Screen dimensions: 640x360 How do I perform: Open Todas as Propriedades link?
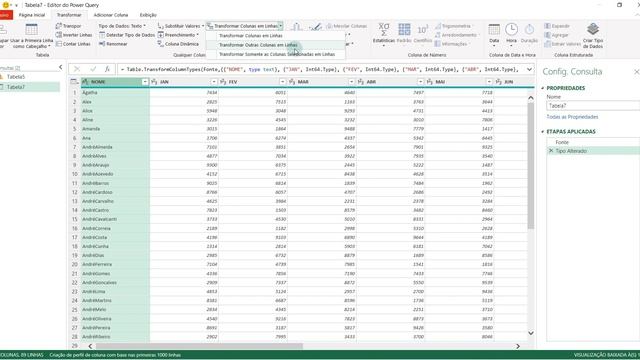coord(572,117)
